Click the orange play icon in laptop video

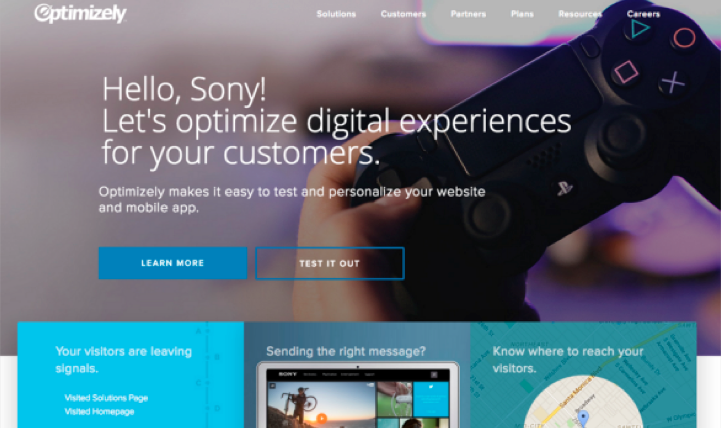coord(321,418)
